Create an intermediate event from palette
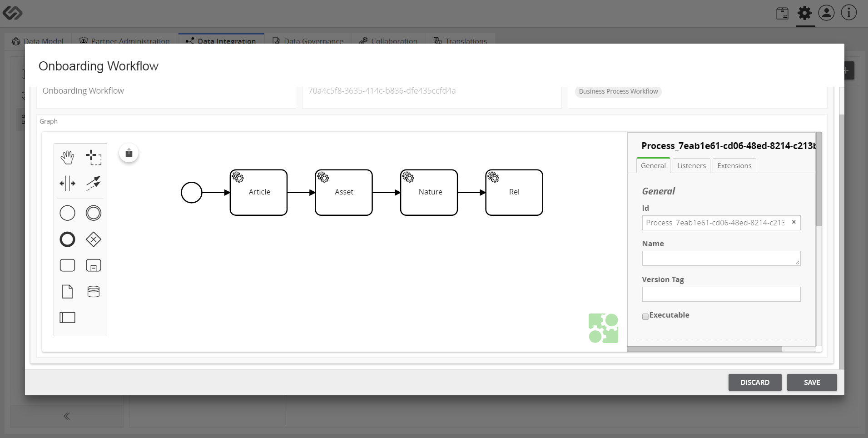 pyautogui.click(x=94, y=213)
